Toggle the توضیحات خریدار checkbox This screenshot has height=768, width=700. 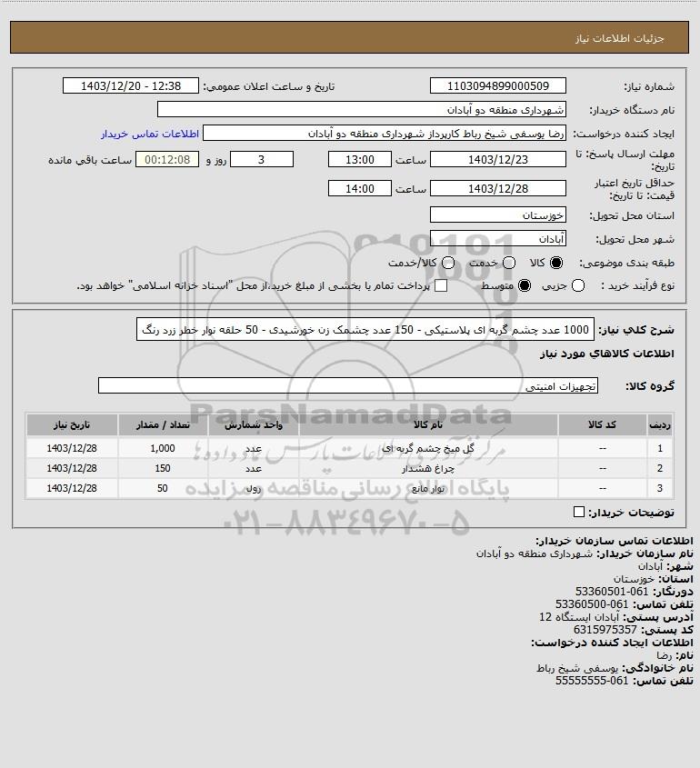tap(578, 512)
